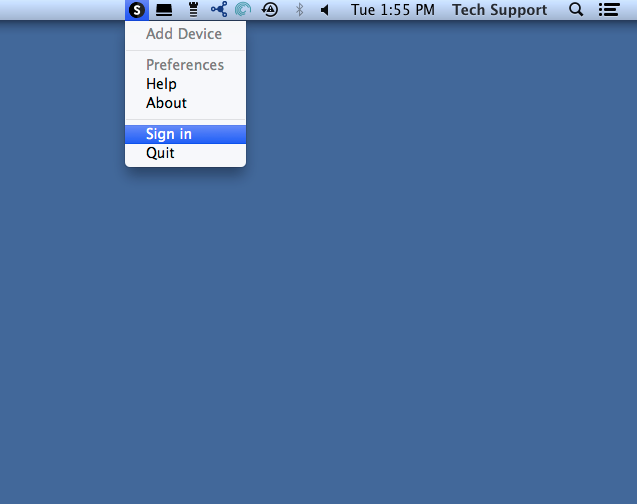This screenshot has height=504, width=637.
Task: Open the blue three-node sharing icon
Action: (219, 9)
